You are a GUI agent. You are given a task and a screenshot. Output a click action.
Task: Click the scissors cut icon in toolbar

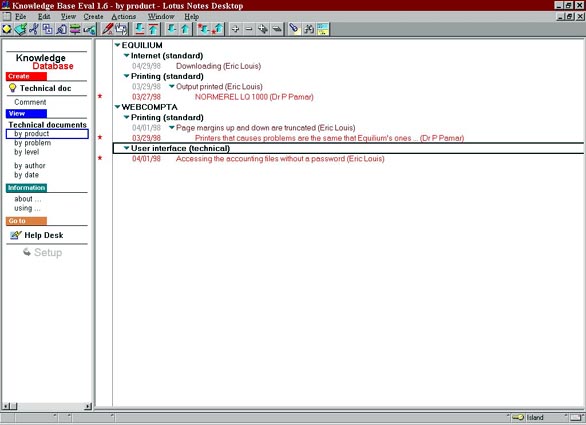pyautogui.click(x=34, y=29)
